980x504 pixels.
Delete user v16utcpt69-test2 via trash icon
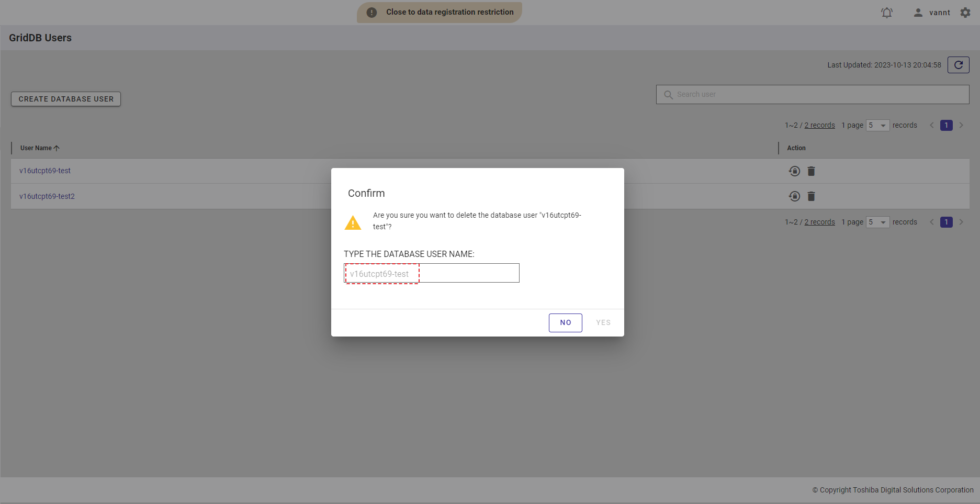pyautogui.click(x=811, y=196)
